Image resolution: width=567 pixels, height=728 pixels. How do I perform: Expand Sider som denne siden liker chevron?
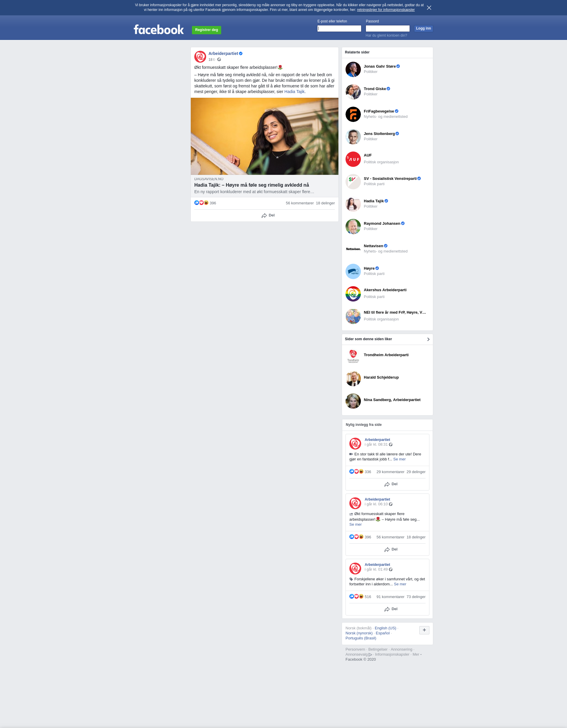(x=428, y=339)
